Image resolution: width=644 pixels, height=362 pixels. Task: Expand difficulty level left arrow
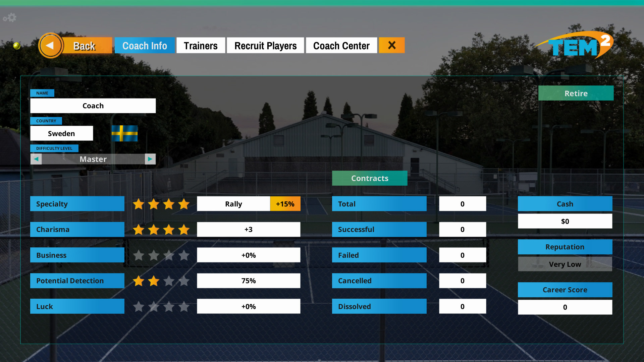click(x=36, y=159)
